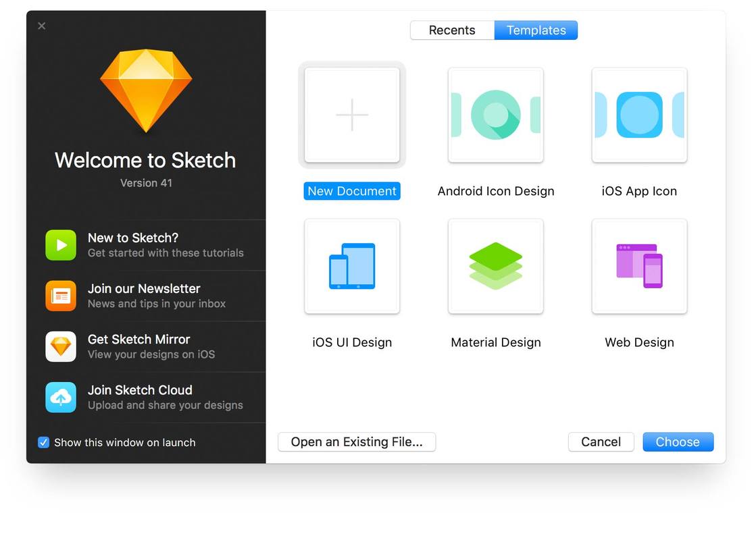Click the Open an Existing File button
The height and width of the screenshot is (540, 756).
(x=357, y=441)
